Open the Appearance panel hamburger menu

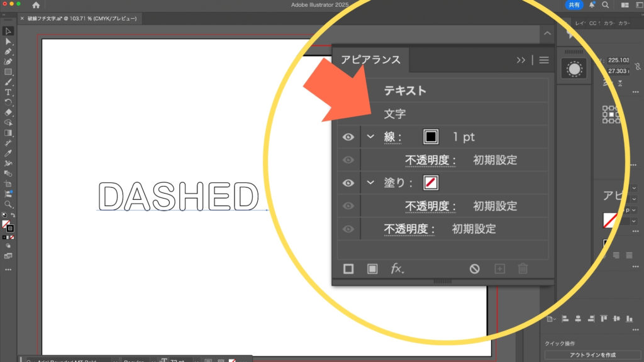click(544, 60)
